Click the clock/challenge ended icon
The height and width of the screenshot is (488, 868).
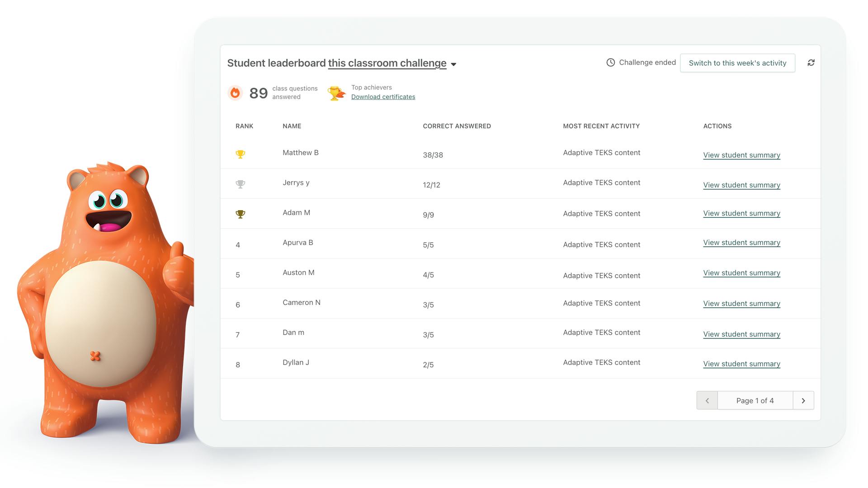(x=611, y=62)
